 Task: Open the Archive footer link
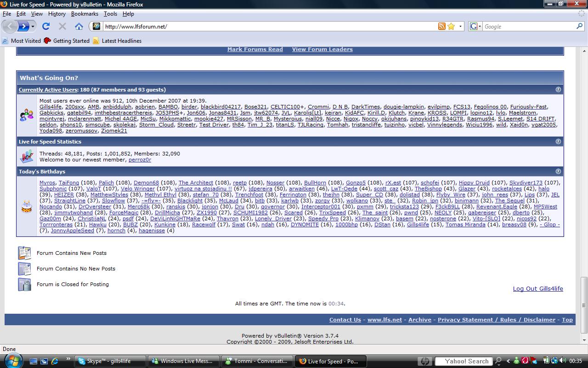tap(420, 320)
